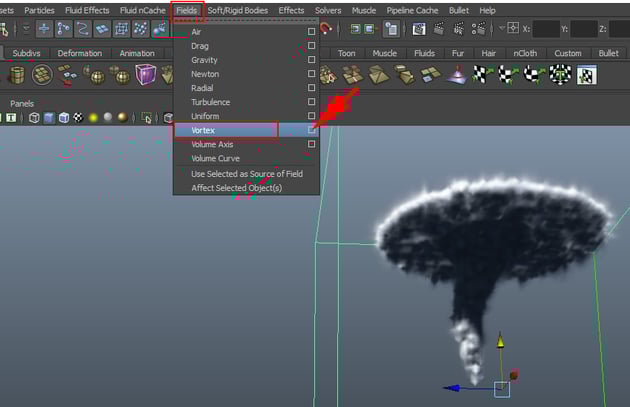Click Affect Selected Object(s)
The width and height of the screenshot is (630, 407).
pyautogui.click(x=236, y=188)
